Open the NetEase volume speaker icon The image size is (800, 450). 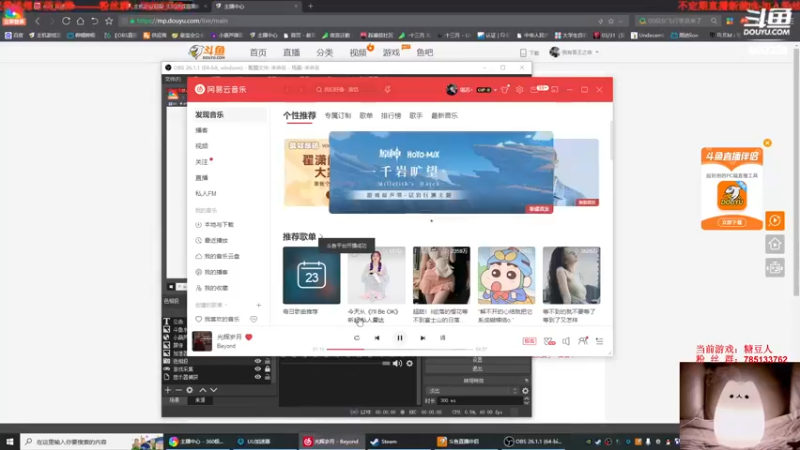(566, 341)
